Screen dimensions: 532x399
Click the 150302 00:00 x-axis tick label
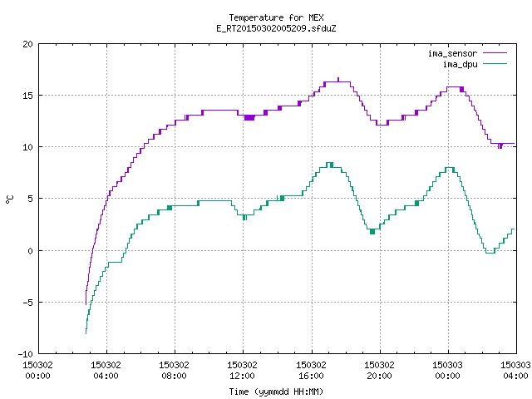37,371
